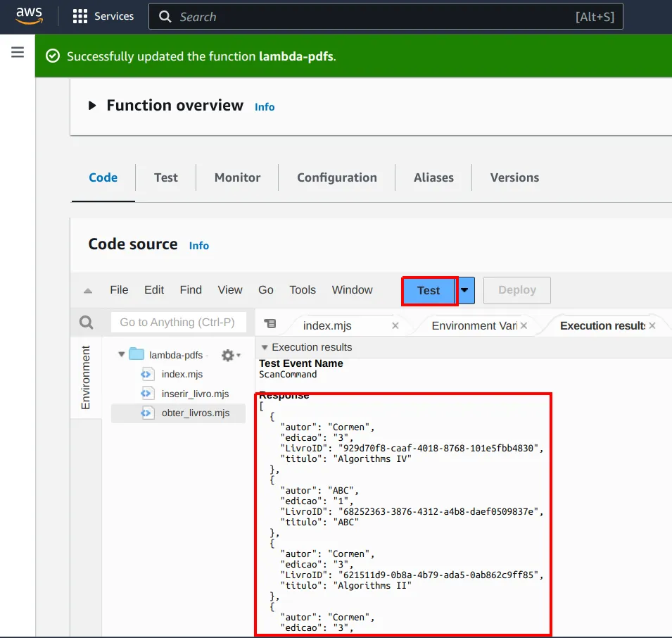Open the Monitor tab

pos(237,177)
